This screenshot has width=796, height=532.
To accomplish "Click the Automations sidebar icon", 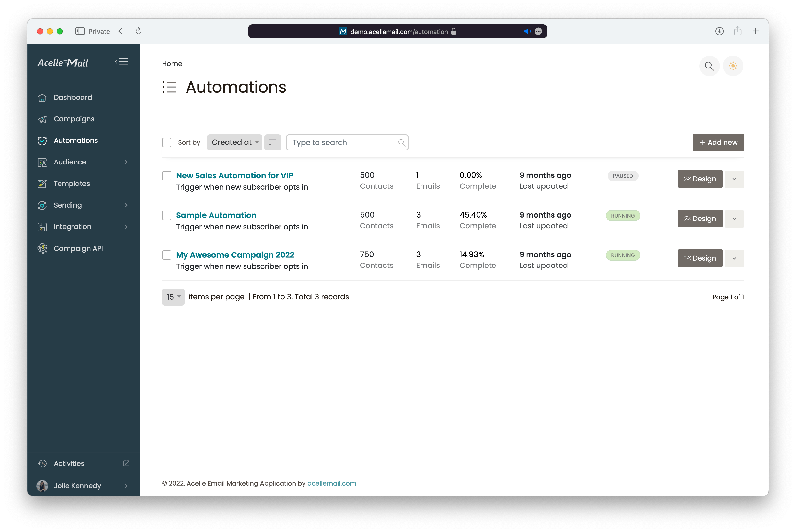I will coord(42,140).
